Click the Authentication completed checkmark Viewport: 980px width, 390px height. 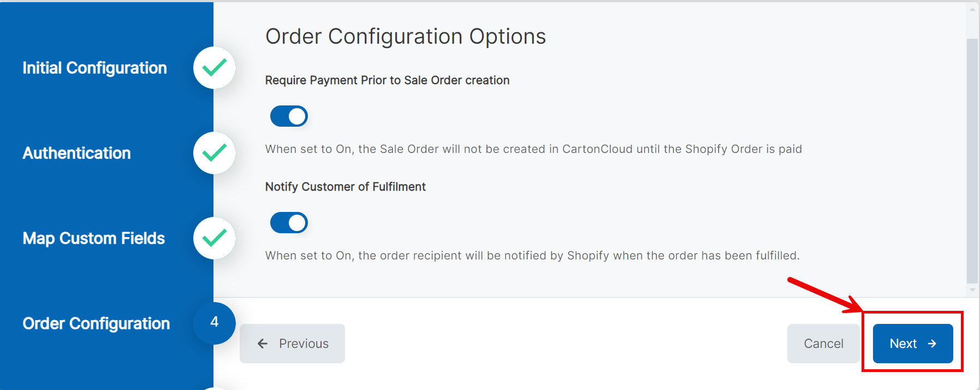pos(214,153)
